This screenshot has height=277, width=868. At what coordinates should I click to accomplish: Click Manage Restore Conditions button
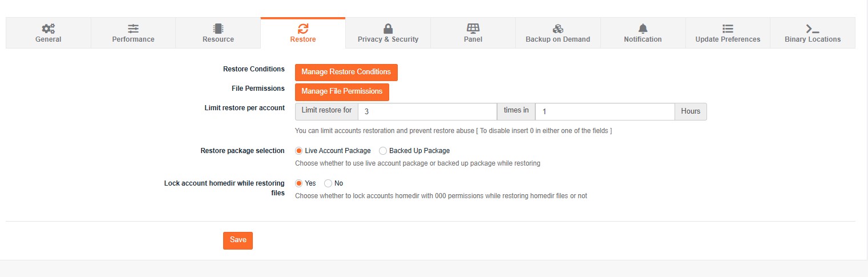346,73
